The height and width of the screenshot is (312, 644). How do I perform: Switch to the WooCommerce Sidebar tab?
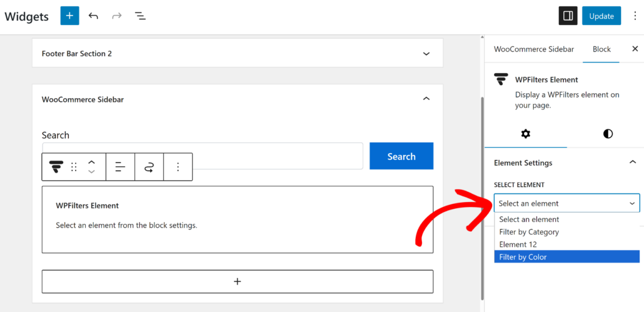(x=533, y=49)
